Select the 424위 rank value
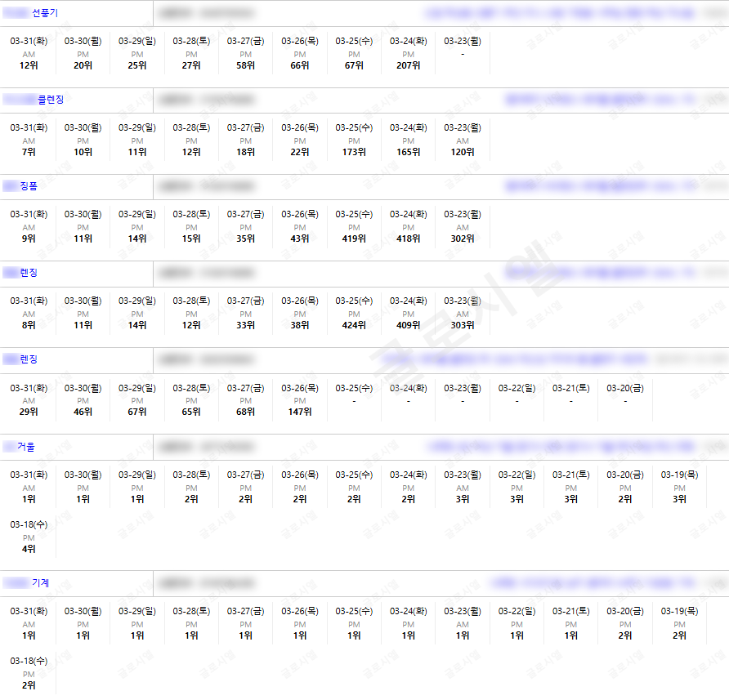Screen dimensions: 729x700 [354, 325]
